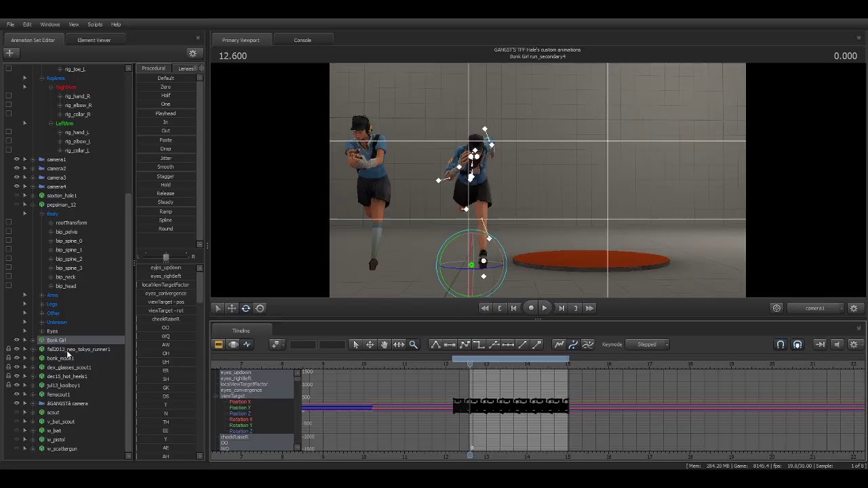
Task: Select the move manipulator tool under viewport
Action: [232, 308]
